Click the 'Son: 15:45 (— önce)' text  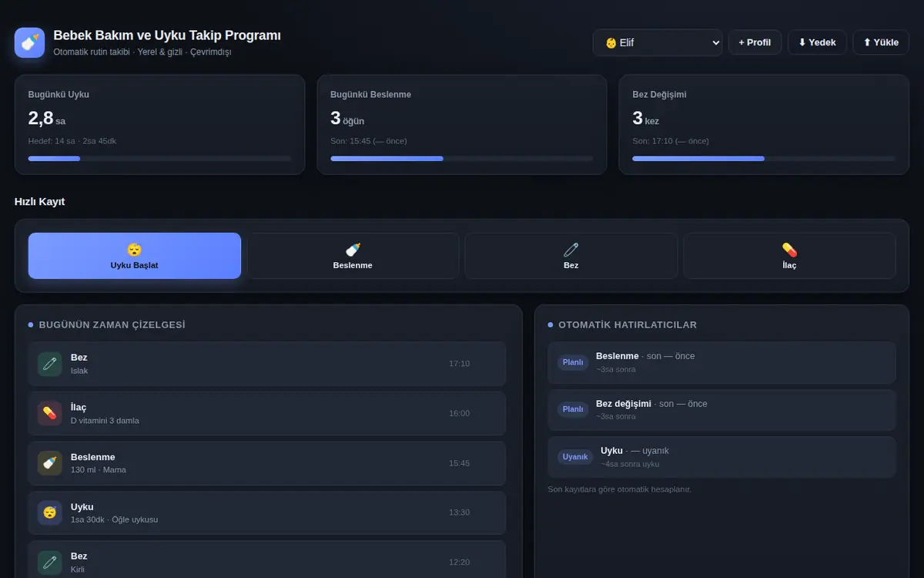(369, 141)
